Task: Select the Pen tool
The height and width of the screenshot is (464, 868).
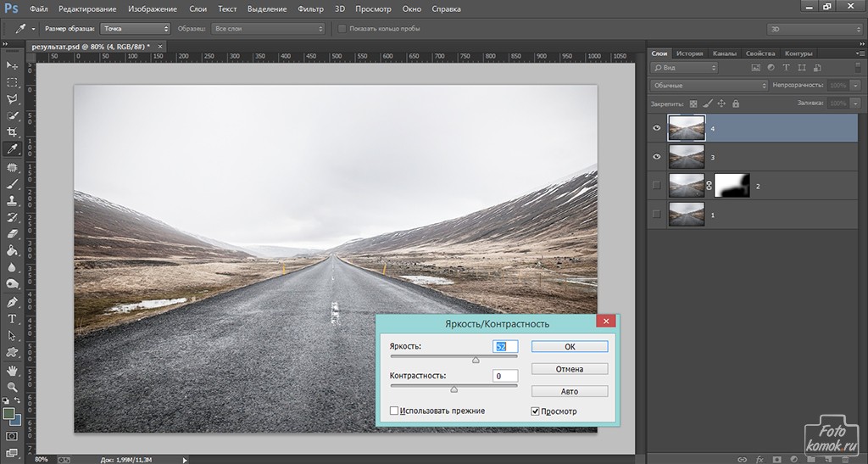Action: (x=12, y=302)
